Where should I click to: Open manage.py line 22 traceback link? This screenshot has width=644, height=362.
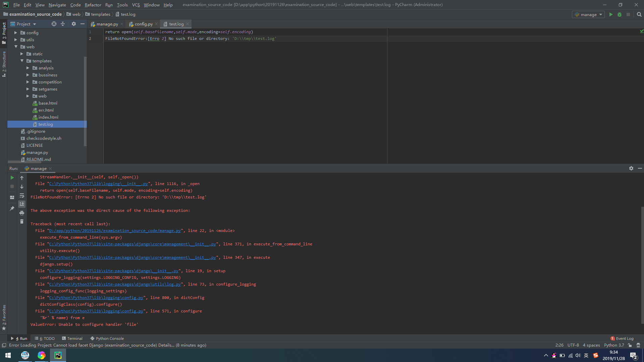pyautogui.click(x=115, y=231)
